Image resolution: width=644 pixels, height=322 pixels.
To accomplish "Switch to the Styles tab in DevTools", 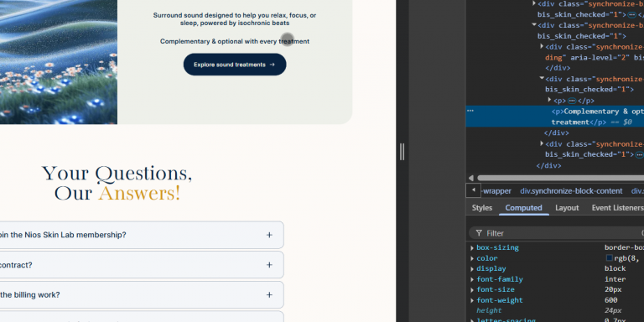I will click(482, 208).
